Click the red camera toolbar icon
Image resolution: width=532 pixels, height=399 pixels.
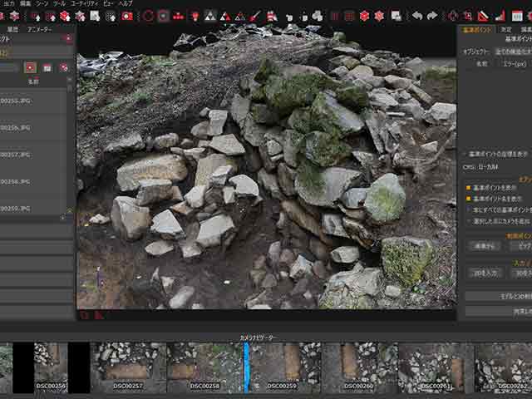pos(127,16)
